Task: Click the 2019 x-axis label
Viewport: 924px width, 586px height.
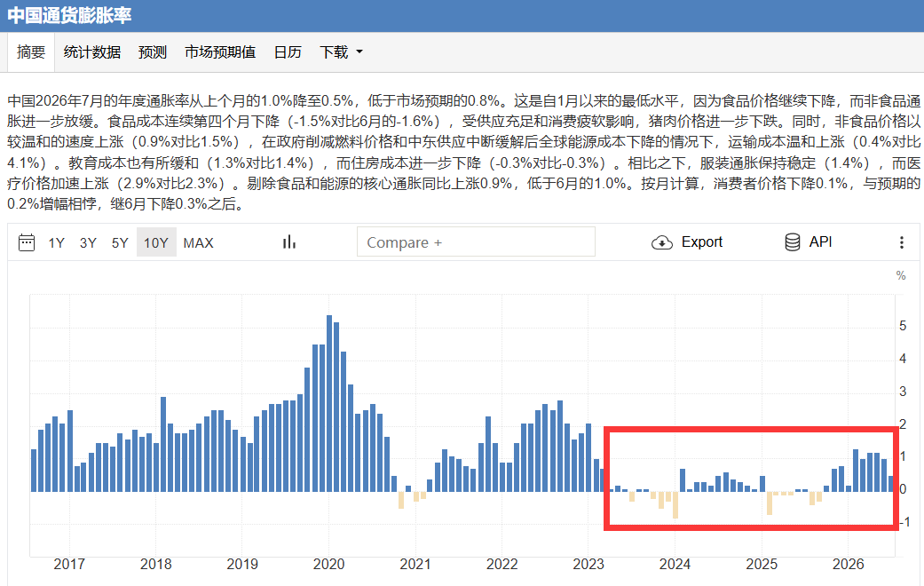Action: (242, 564)
